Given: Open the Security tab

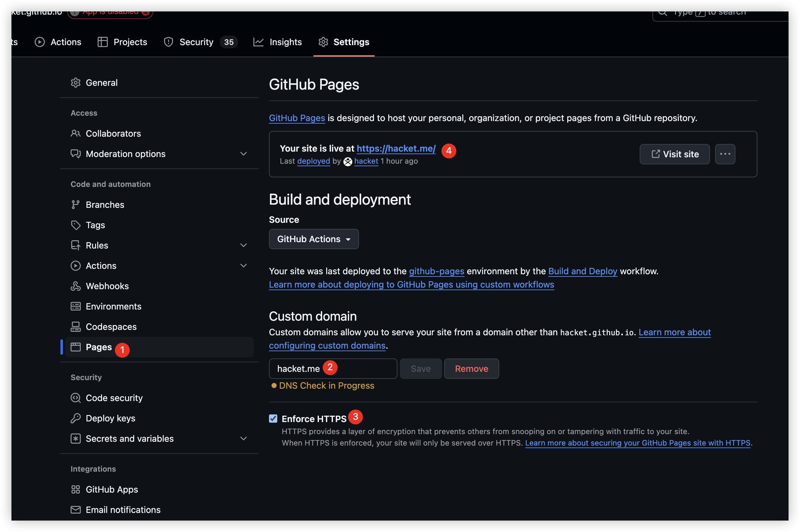Looking at the screenshot, I should (201, 42).
